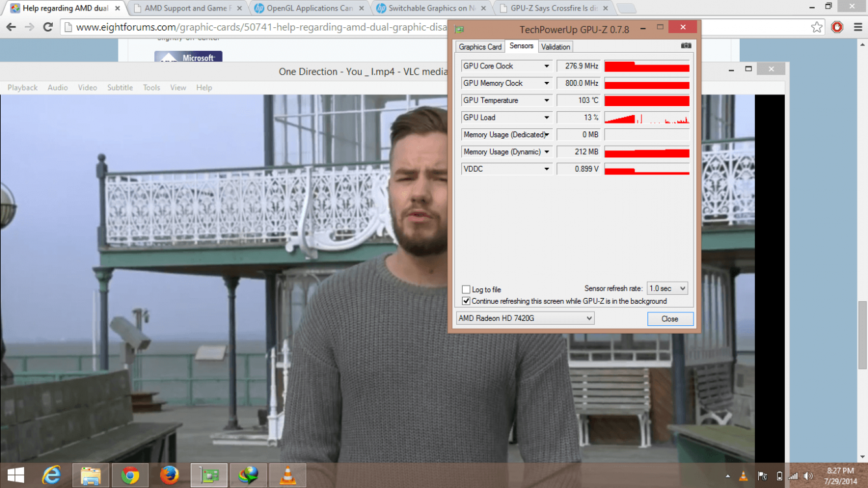Viewport: 868px width, 488px height.
Task: Open Firefox from taskbar
Action: click(169, 476)
